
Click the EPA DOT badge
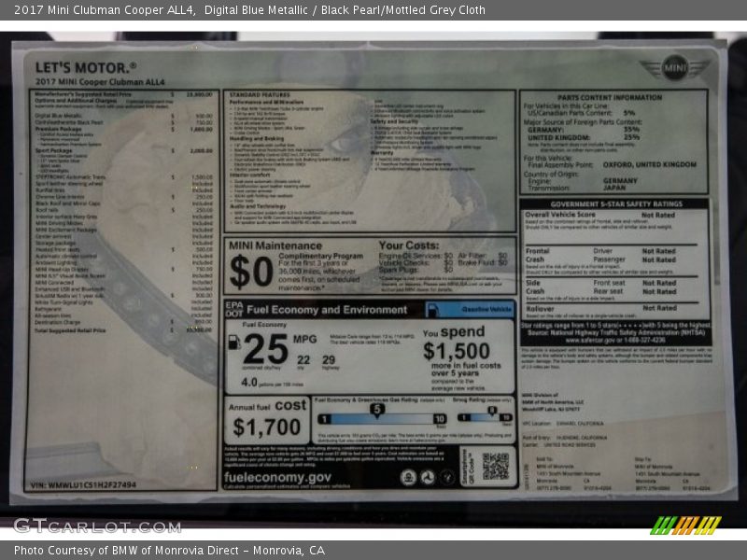point(234,310)
